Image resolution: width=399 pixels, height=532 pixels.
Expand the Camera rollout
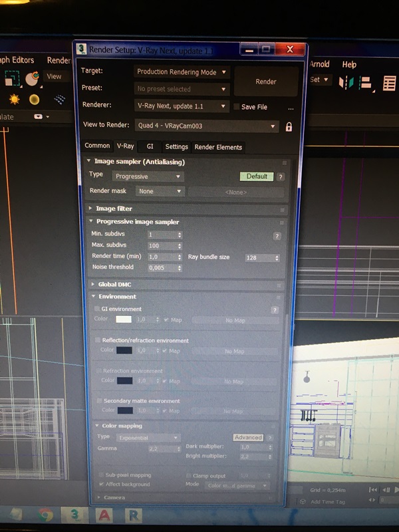(98, 497)
